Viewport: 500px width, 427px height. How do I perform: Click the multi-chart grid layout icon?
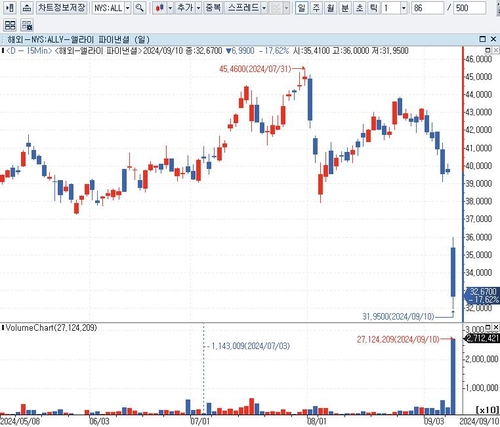pos(10,25)
